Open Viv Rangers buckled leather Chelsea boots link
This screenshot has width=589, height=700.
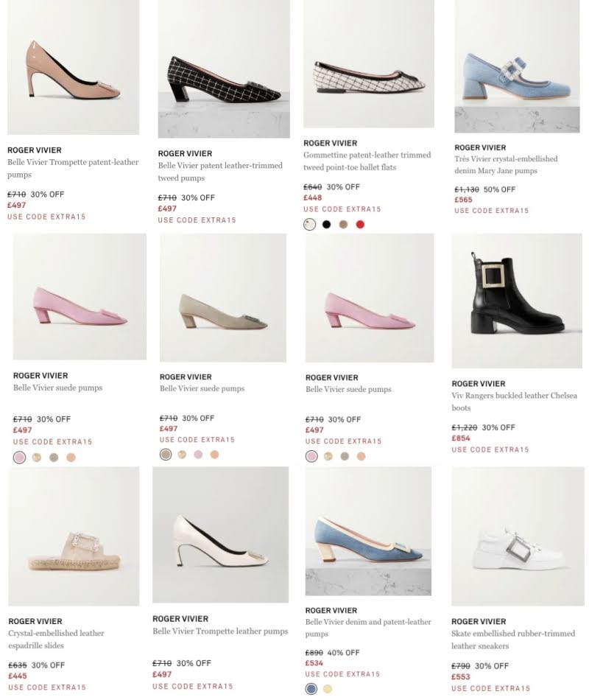coord(514,402)
